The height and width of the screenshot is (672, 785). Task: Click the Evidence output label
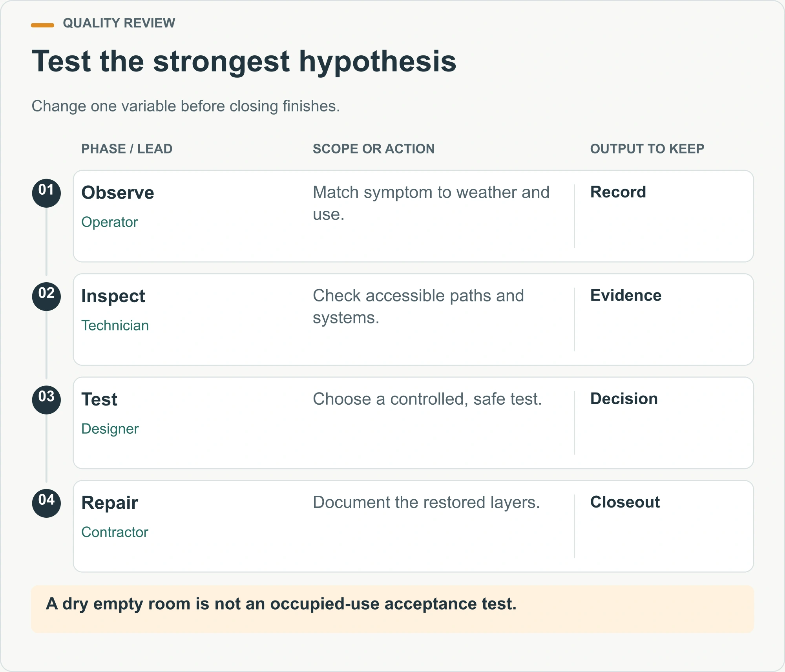pos(626,295)
